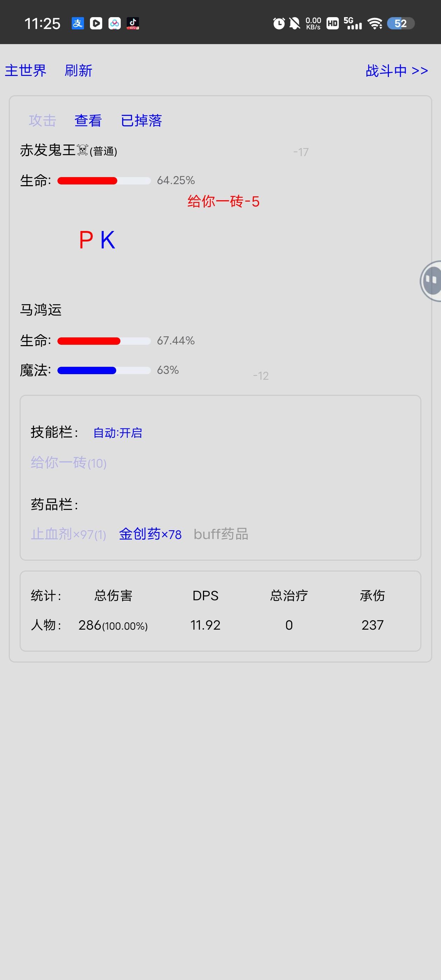Go to 主世界 main world
Screen dimensions: 441x980
tap(26, 71)
